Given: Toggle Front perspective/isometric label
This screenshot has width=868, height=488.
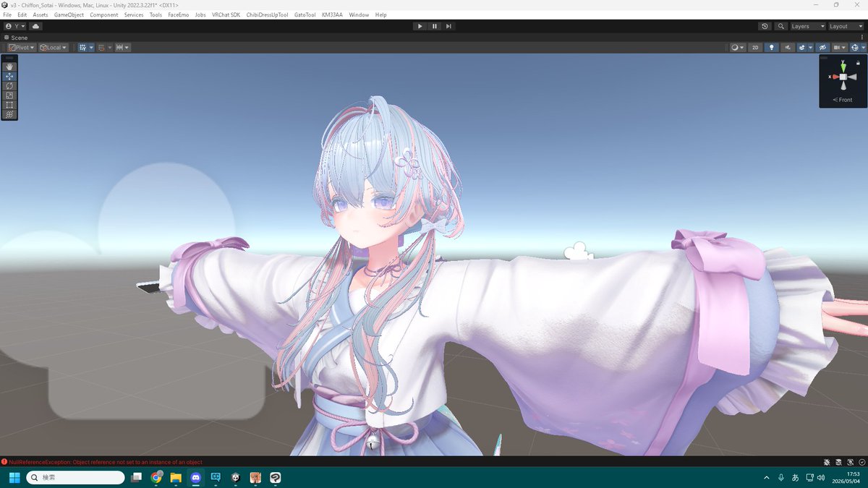Looking at the screenshot, I should tap(843, 100).
